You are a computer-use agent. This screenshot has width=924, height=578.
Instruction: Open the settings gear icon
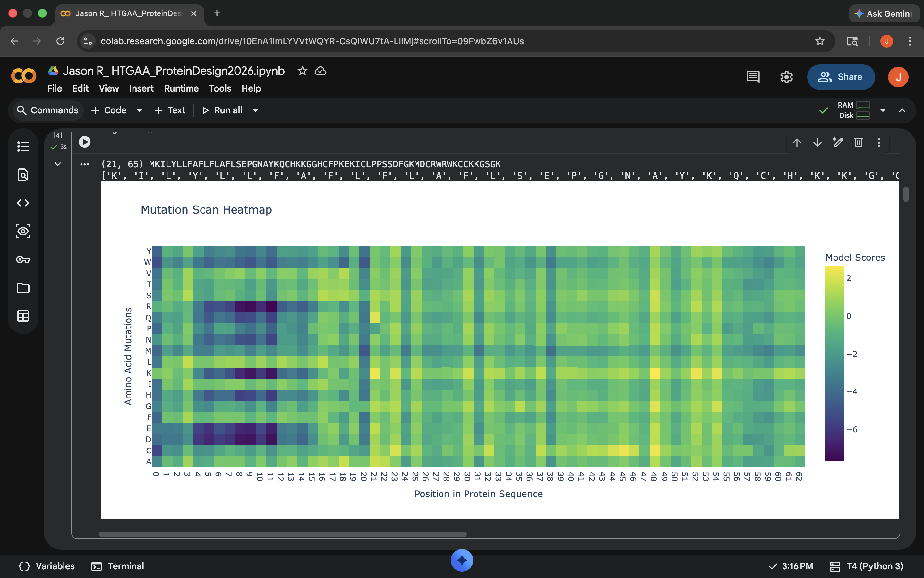coord(786,77)
